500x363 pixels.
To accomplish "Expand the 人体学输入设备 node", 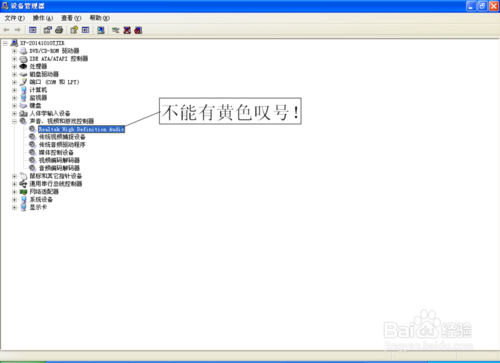I will click(14, 114).
